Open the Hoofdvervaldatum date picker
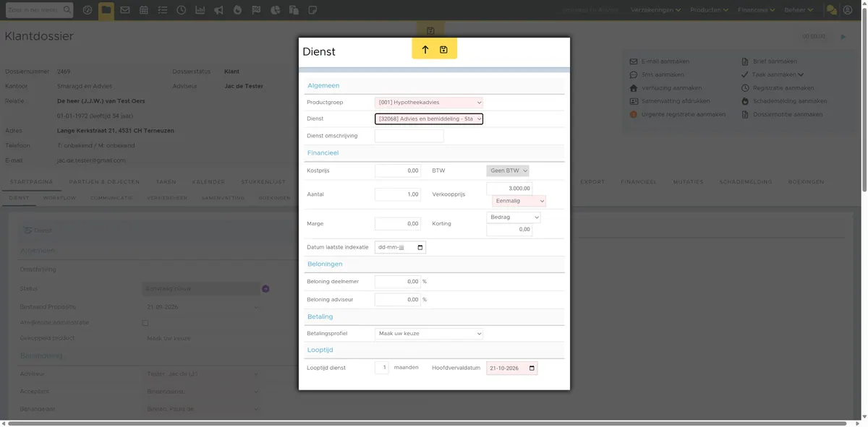The width and height of the screenshot is (868, 427). click(x=532, y=368)
